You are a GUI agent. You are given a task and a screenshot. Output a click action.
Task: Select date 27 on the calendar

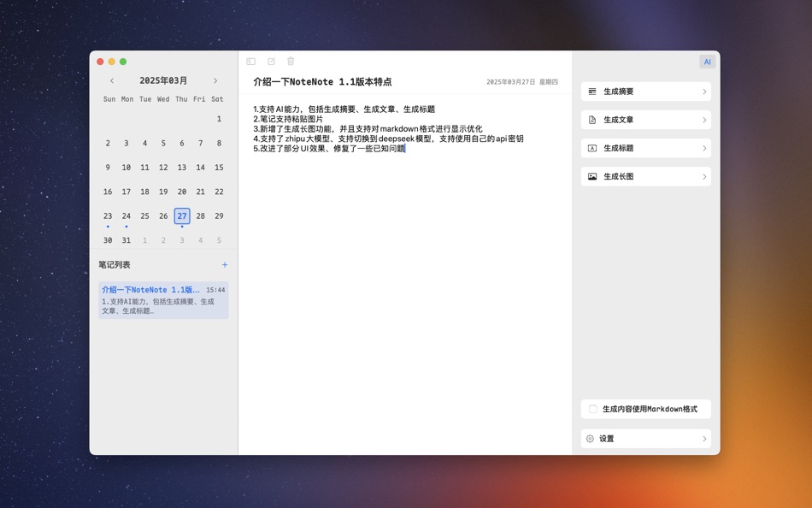pyautogui.click(x=181, y=216)
